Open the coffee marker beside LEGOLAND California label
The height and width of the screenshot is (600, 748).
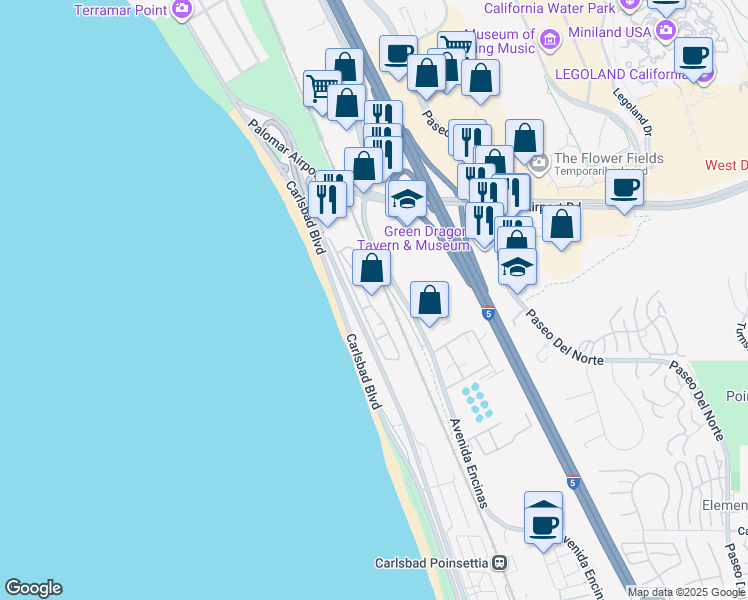click(x=693, y=58)
